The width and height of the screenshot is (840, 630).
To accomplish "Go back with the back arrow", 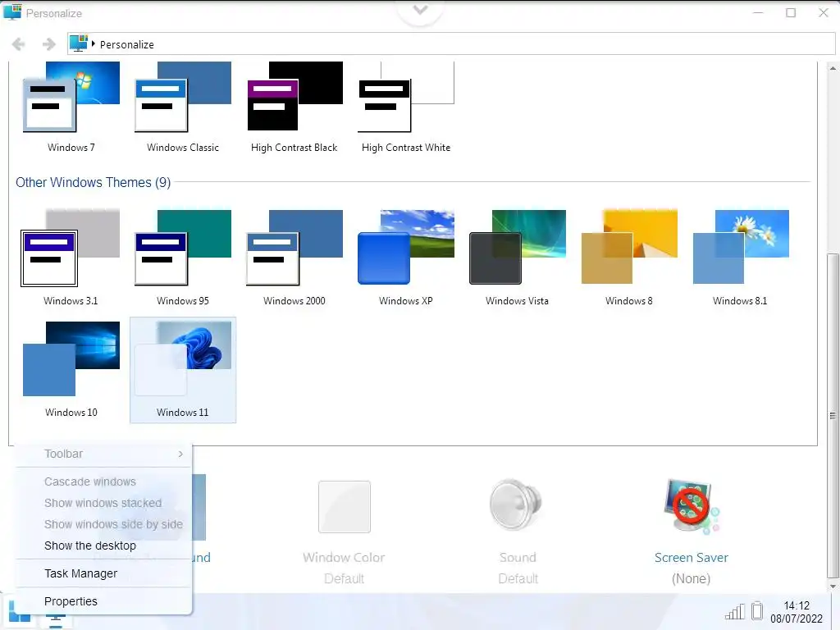I will [x=18, y=44].
